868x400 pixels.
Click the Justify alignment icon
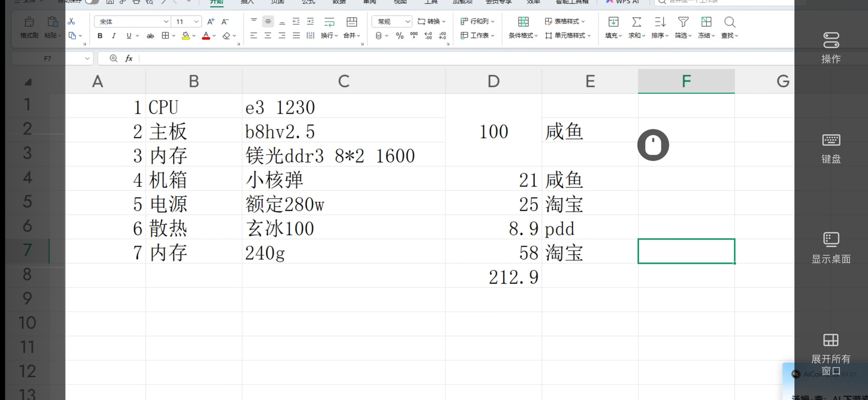[296, 35]
